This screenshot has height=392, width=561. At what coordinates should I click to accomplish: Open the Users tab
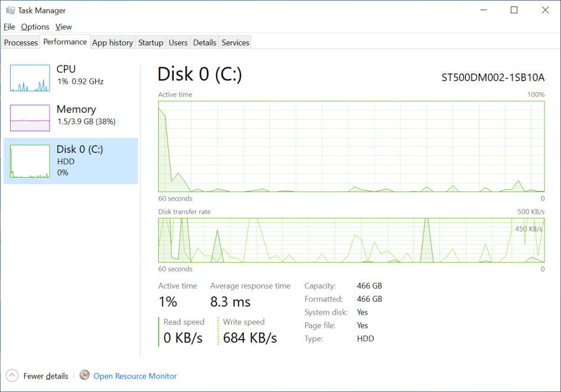tap(178, 43)
